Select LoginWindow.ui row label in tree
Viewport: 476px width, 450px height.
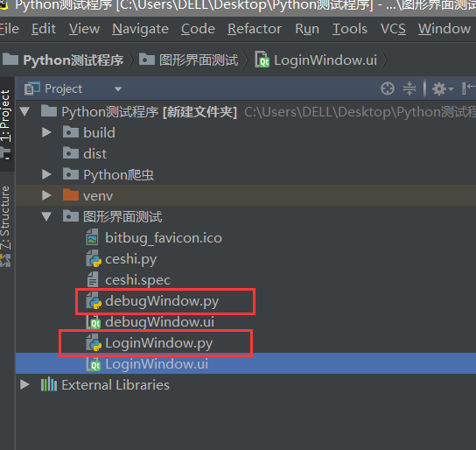pos(157,364)
